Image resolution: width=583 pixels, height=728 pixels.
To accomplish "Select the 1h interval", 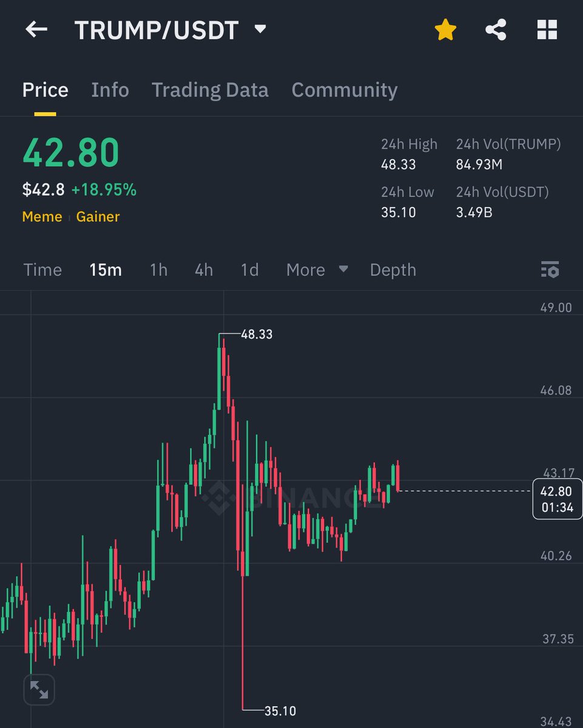I will click(x=158, y=270).
